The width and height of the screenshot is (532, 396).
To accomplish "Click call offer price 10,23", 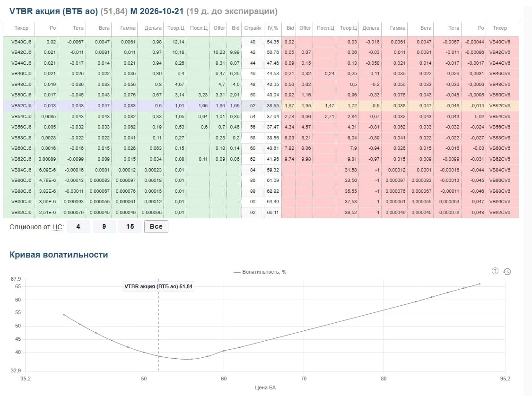I will tap(219, 52).
